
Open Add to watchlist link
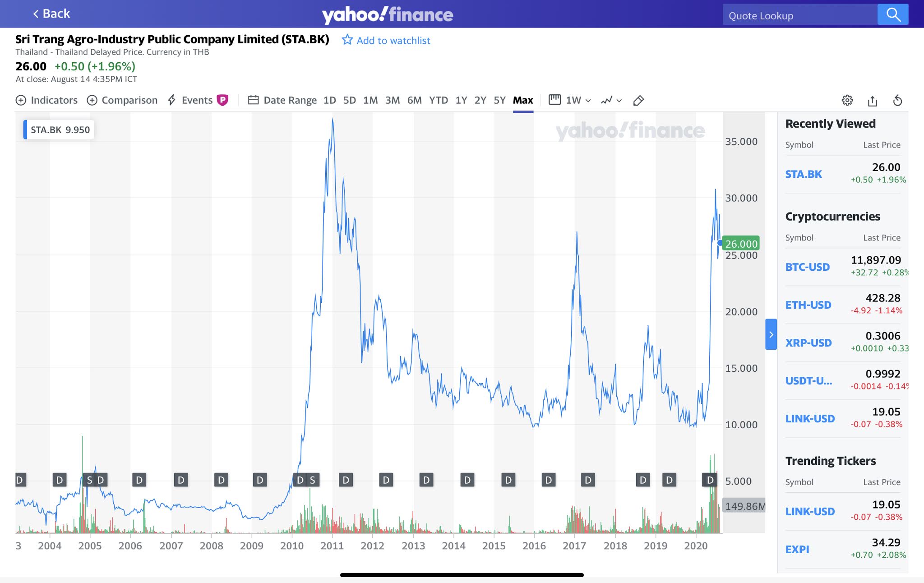coord(393,41)
